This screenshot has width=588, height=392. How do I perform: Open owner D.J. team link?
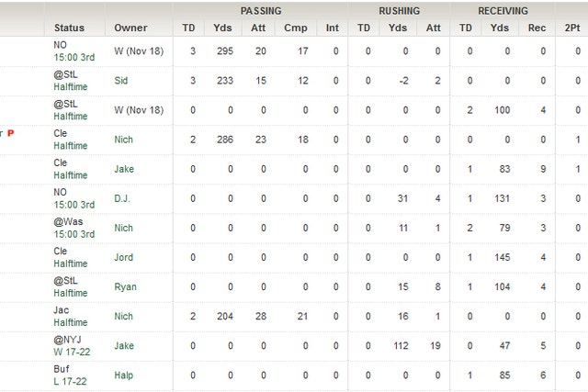click(x=122, y=198)
